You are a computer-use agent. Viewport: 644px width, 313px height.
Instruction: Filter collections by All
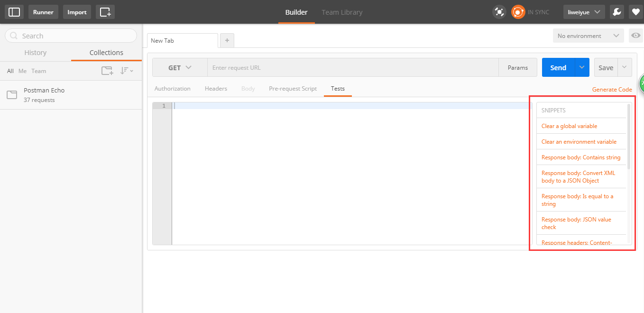pos(10,71)
